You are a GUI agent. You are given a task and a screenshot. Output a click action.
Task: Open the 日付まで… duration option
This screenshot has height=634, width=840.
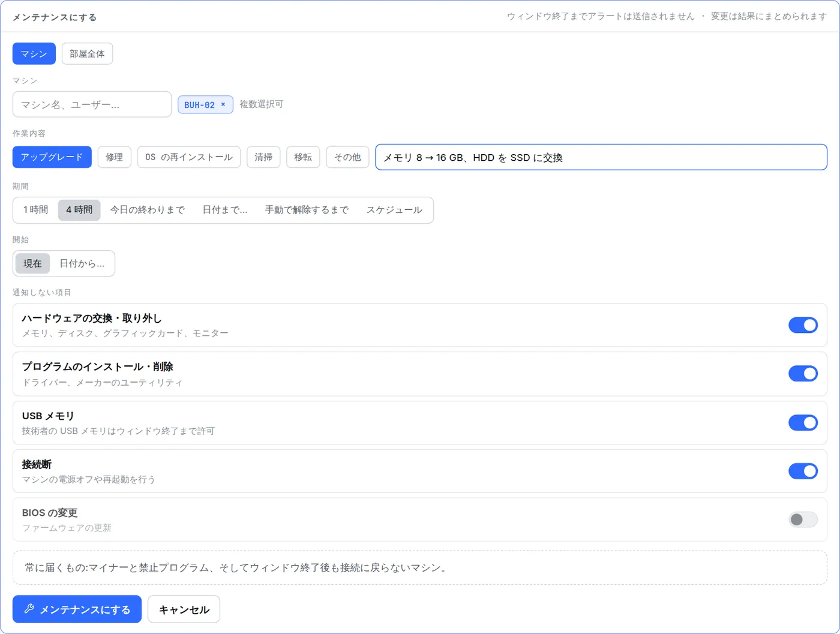[225, 210]
